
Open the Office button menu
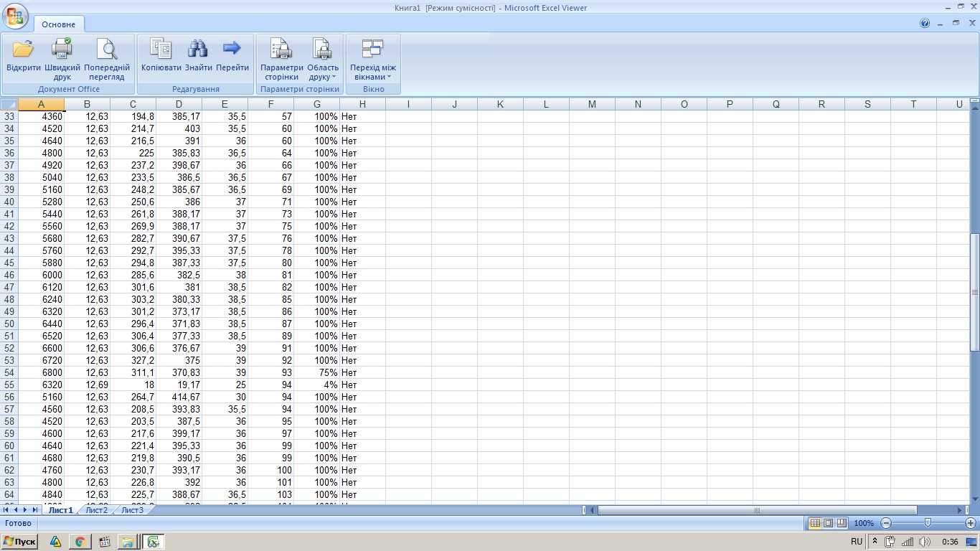coord(15,16)
